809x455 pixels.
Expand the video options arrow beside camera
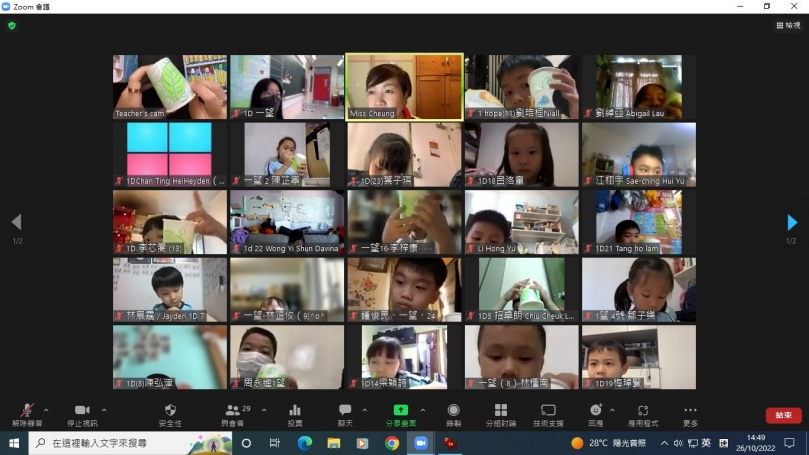pyautogui.click(x=104, y=409)
